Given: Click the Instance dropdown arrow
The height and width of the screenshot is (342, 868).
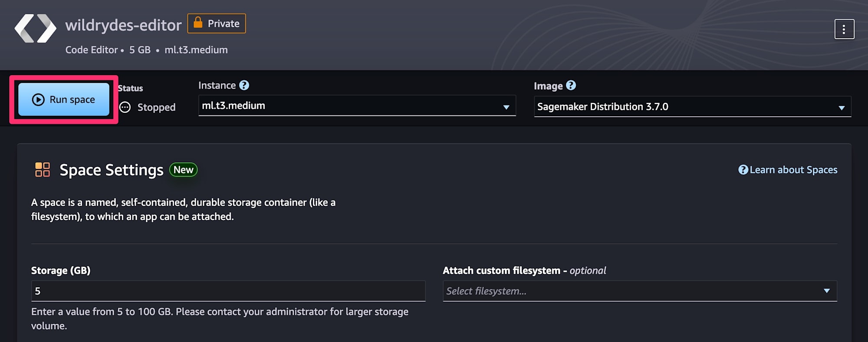Looking at the screenshot, I should pos(506,107).
